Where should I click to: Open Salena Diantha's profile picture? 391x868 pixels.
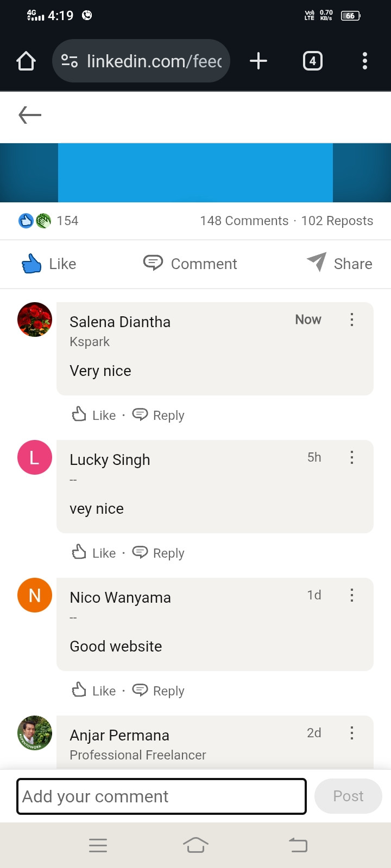pyautogui.click(x=35, y=320)
